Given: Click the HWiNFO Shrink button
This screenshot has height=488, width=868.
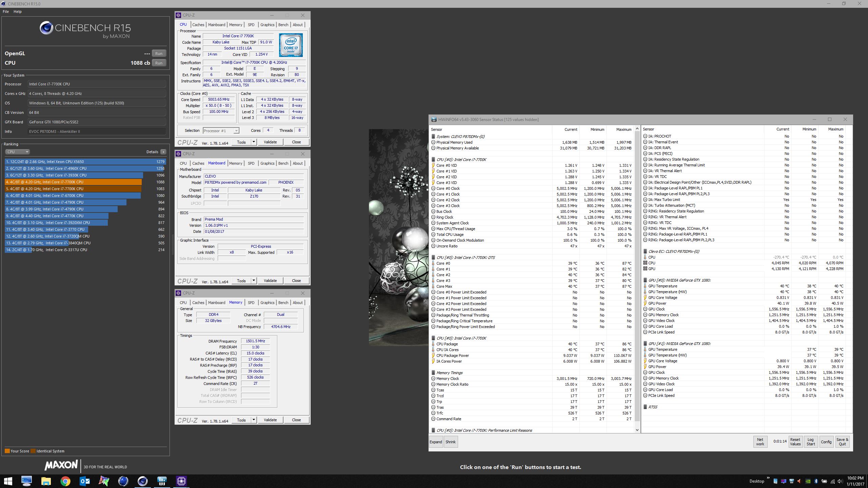Looking at the screenshot, I should 451,442.
